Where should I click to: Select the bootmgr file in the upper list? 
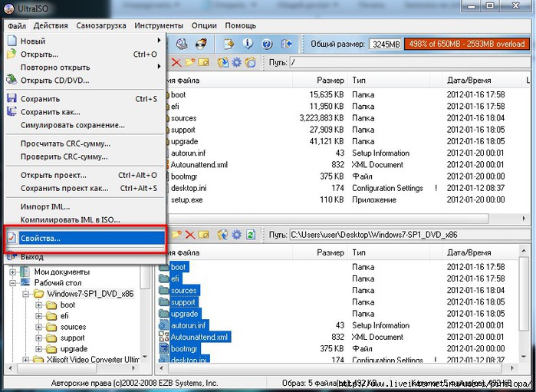(185, 176)
